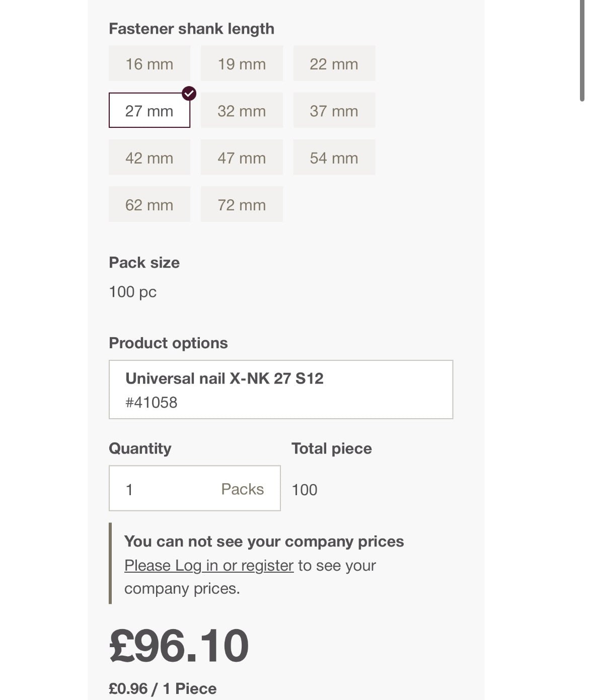Click the page scrollbar thumb
Viewport: 589px width, 700px height.
[582, 50]
